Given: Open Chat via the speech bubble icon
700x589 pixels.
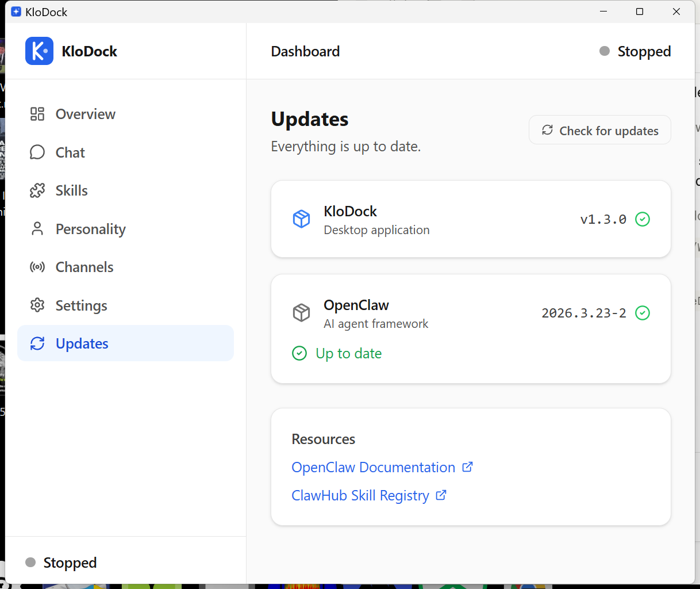Looking at the screenshot, I should [x=37, y=152].
